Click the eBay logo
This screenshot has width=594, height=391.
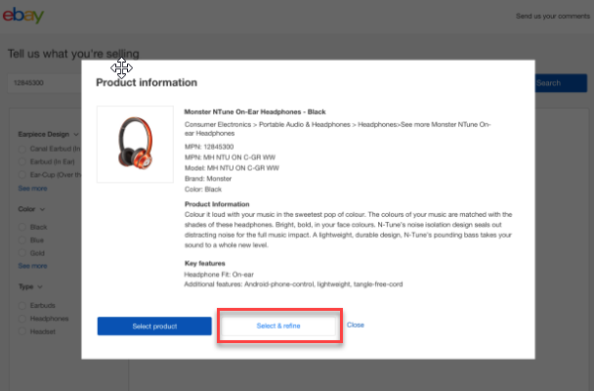[23, 15]
